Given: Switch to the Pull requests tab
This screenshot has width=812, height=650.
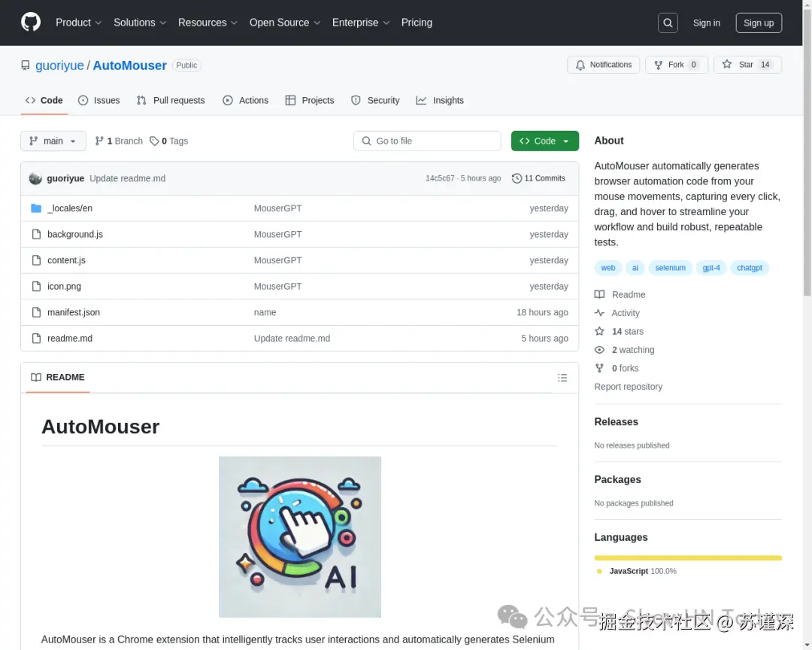Looking at the screenshot, I should coord(171,101).
